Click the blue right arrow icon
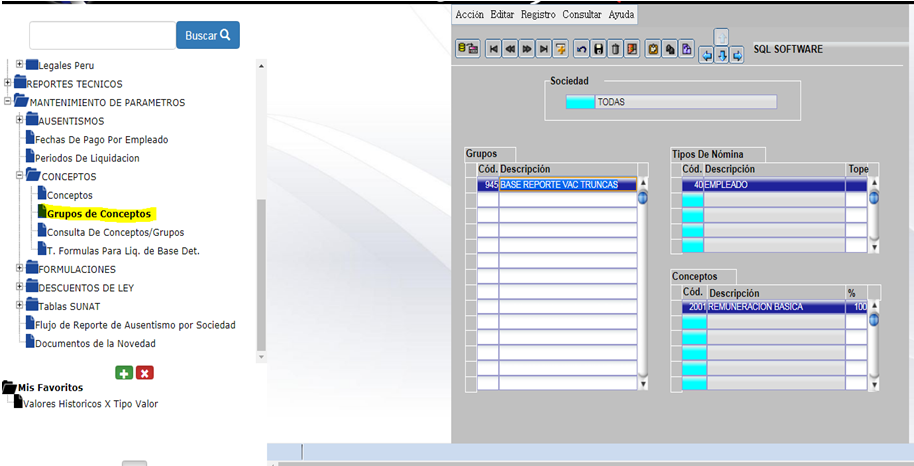This screenshot has width=914, height=466. 737,55
